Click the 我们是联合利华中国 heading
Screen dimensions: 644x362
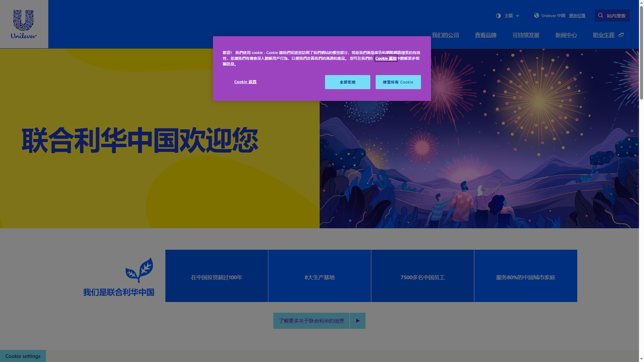(x=119, y=292)
